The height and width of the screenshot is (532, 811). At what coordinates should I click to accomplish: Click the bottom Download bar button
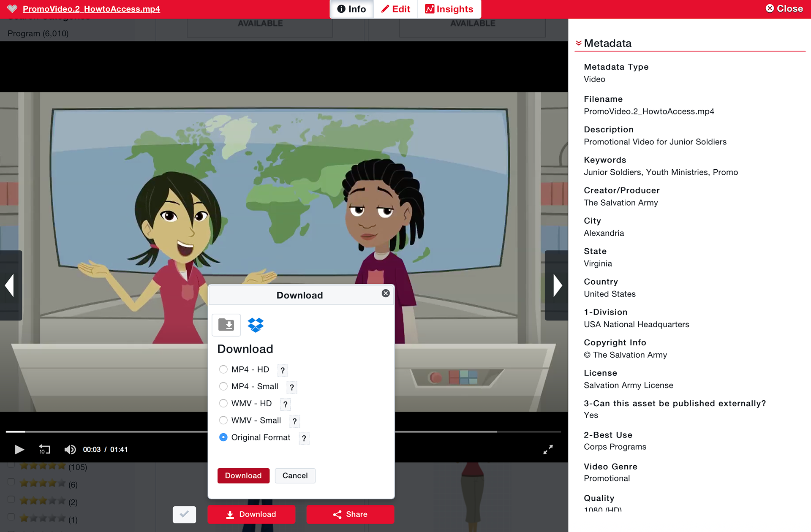tap(251, 514)
